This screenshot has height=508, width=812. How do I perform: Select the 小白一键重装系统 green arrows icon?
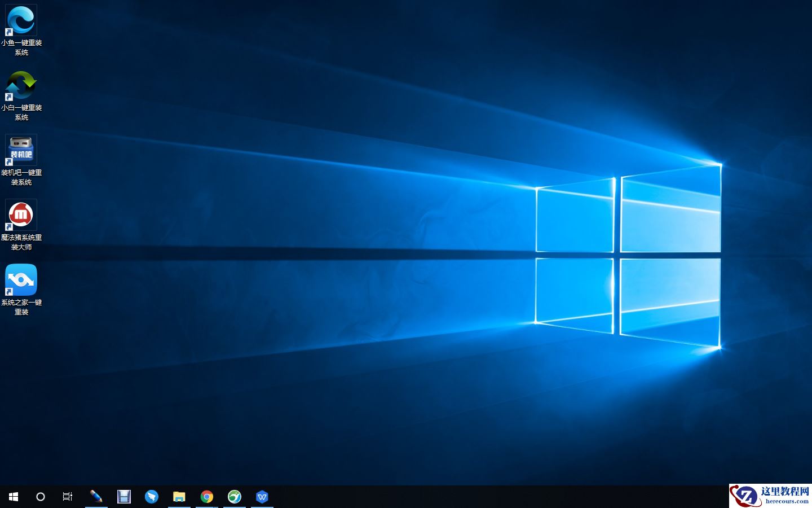click(21, 86)
